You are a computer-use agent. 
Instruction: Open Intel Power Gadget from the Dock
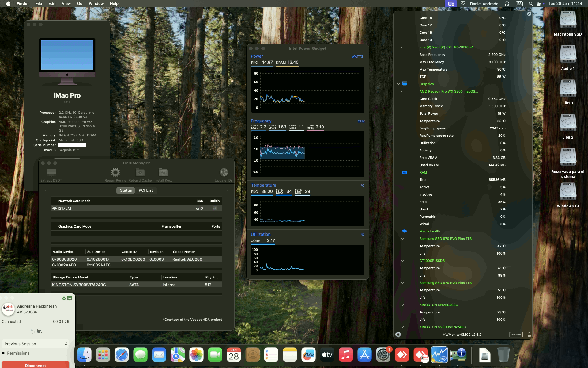click(439, 355)
